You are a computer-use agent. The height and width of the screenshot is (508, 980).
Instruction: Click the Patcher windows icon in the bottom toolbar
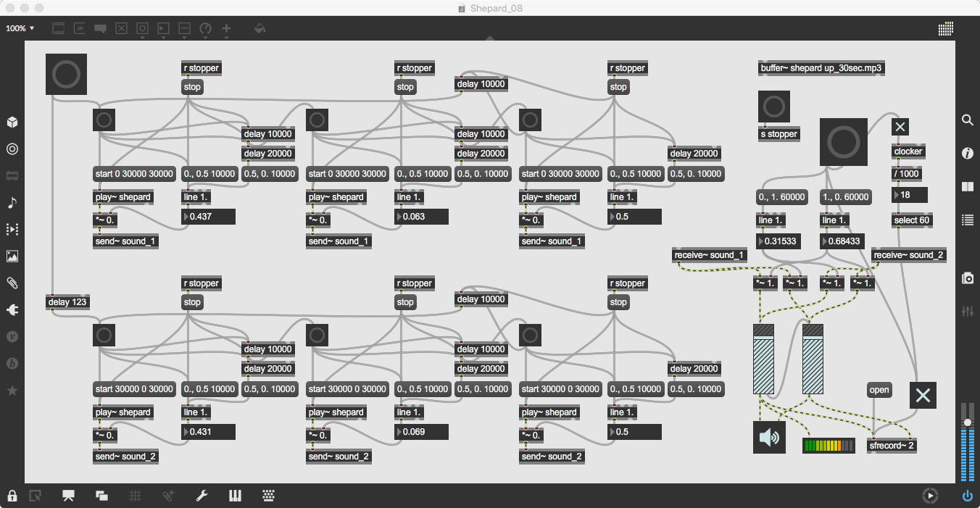(101, 496)
